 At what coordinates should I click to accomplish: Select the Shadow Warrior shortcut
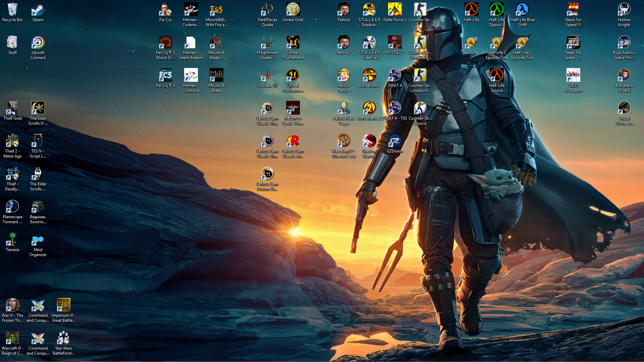click(x=369, y=141)
